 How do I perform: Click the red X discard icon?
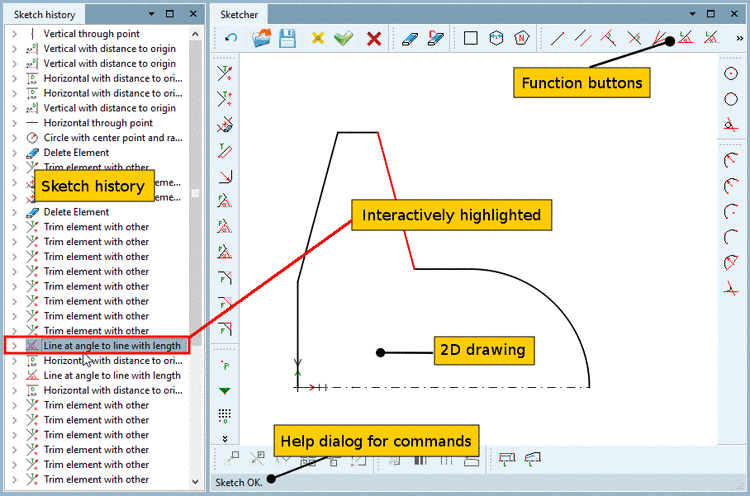[x=374, y=38]
